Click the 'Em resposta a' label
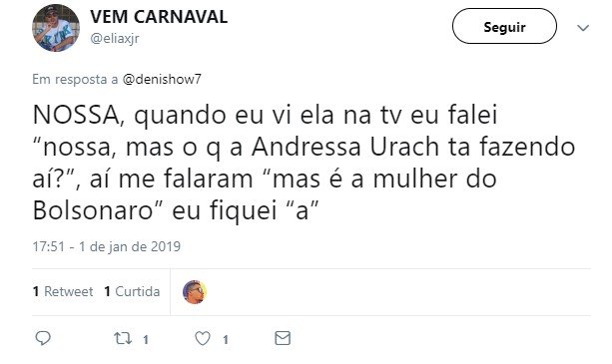 pos(75,79)
